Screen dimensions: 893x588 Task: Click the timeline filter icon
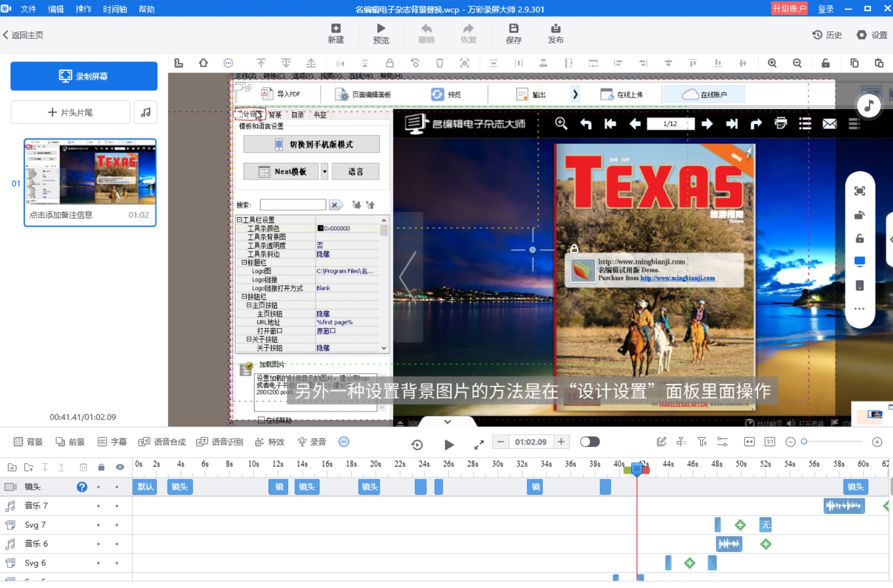pos(702,442)
